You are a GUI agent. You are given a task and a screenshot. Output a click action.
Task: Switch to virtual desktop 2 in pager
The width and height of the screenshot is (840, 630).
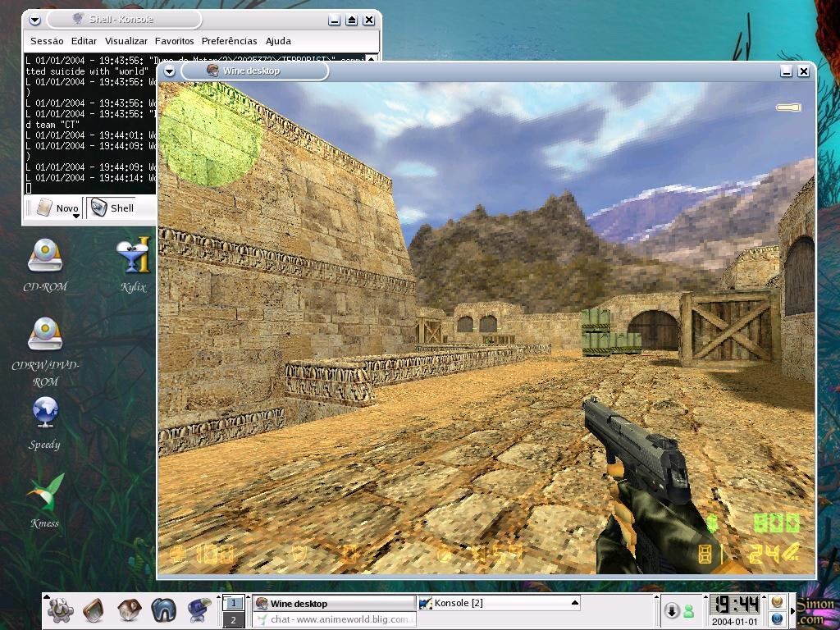point(233,620)
